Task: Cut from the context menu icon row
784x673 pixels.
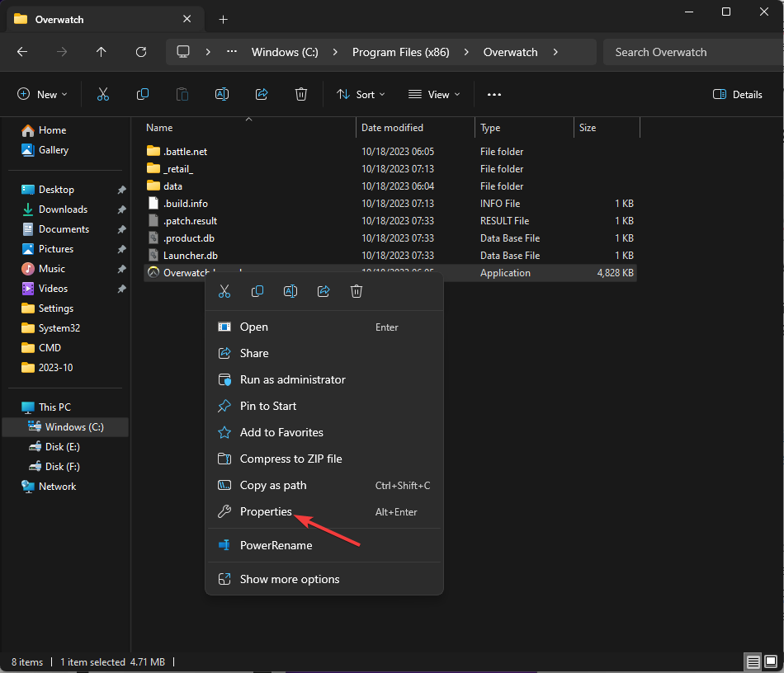Action: tap(224, 291)
